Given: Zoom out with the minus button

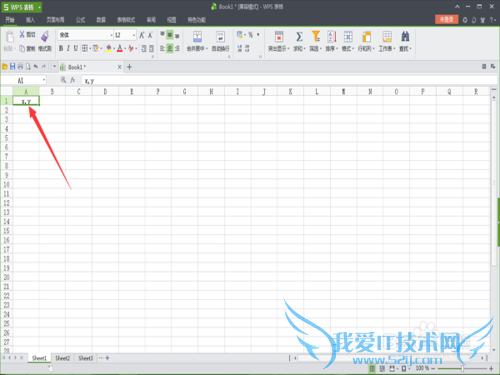Looking at the screenshot, I should pyautogui.click(x=433, y=368).
